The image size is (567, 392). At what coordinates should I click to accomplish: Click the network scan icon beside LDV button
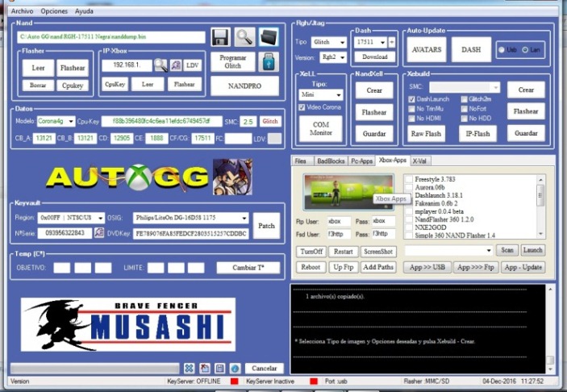point(176,65)
